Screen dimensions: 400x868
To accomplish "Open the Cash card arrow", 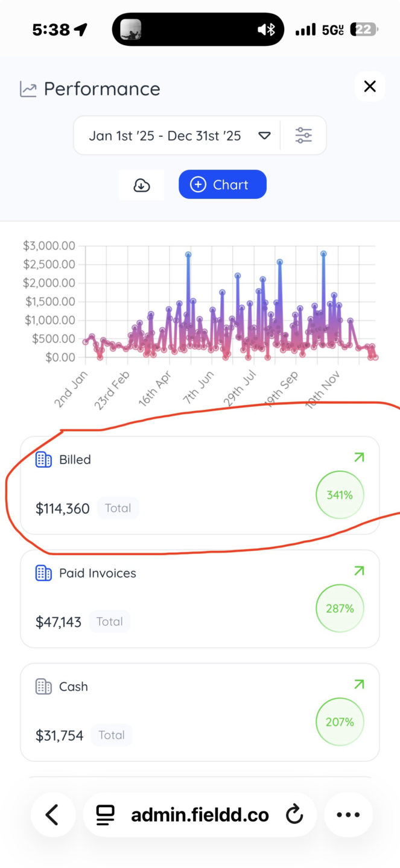I will [x=359, y=684].
